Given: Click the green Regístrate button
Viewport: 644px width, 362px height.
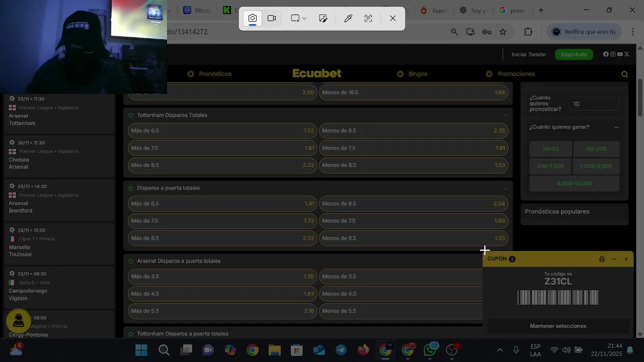Looking at the screenshot, I should (x=574, y=54).
